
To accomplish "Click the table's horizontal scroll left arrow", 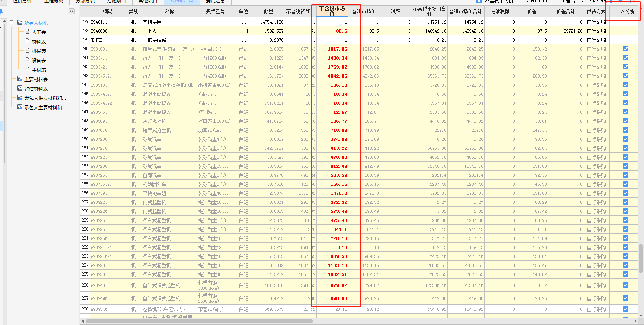I will 82,321.
